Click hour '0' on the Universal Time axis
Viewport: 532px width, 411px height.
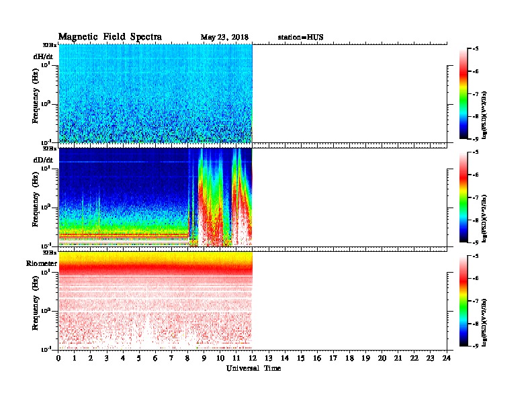pos(58,358)
